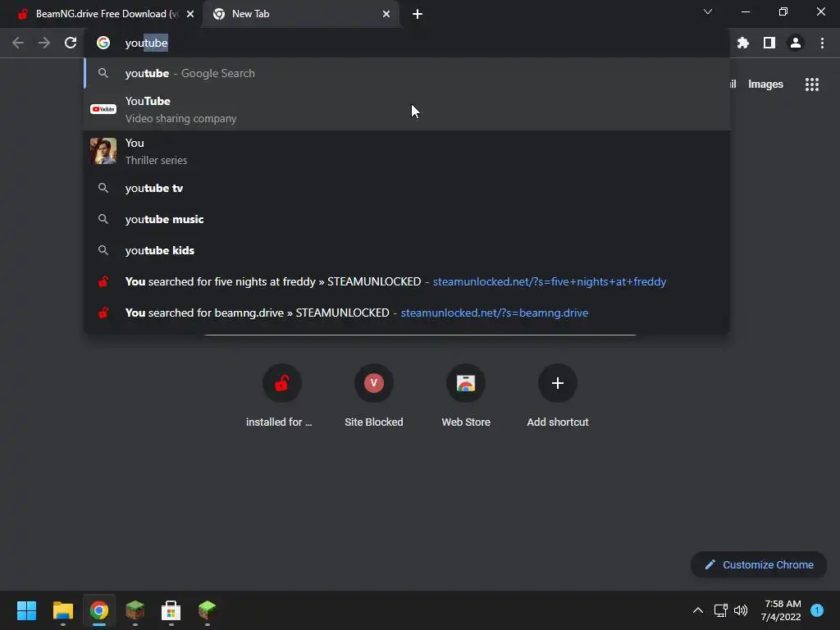Pick the 'youtube kids' suggestion
The width and height of the screenshot is (840, 630).
[x=407, y=250]
